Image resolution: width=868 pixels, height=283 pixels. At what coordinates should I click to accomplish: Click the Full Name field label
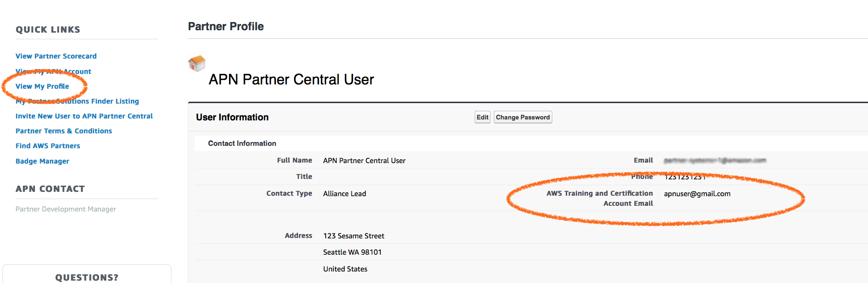[x=295, y=160]
